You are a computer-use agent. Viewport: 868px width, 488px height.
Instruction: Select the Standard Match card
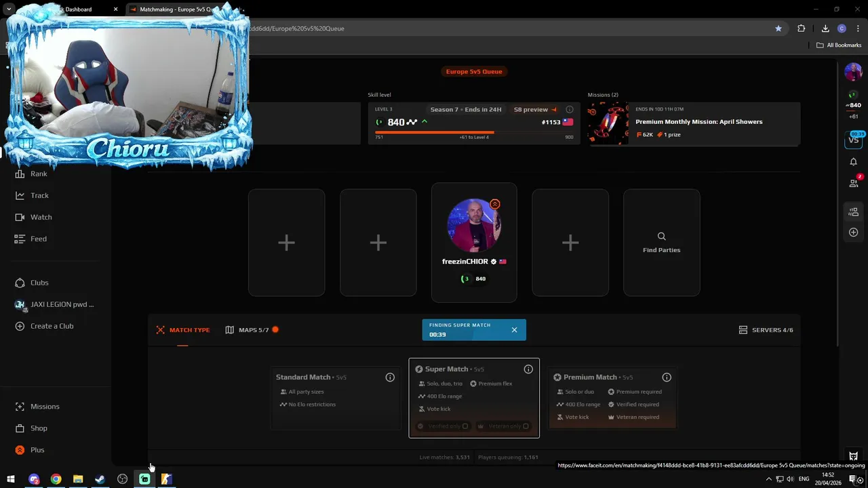(336, 399)
